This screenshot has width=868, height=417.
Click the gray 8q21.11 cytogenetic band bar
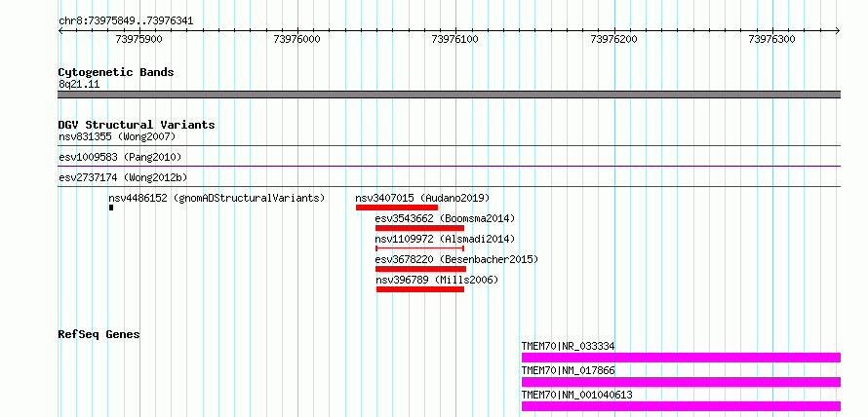point(449,95)
